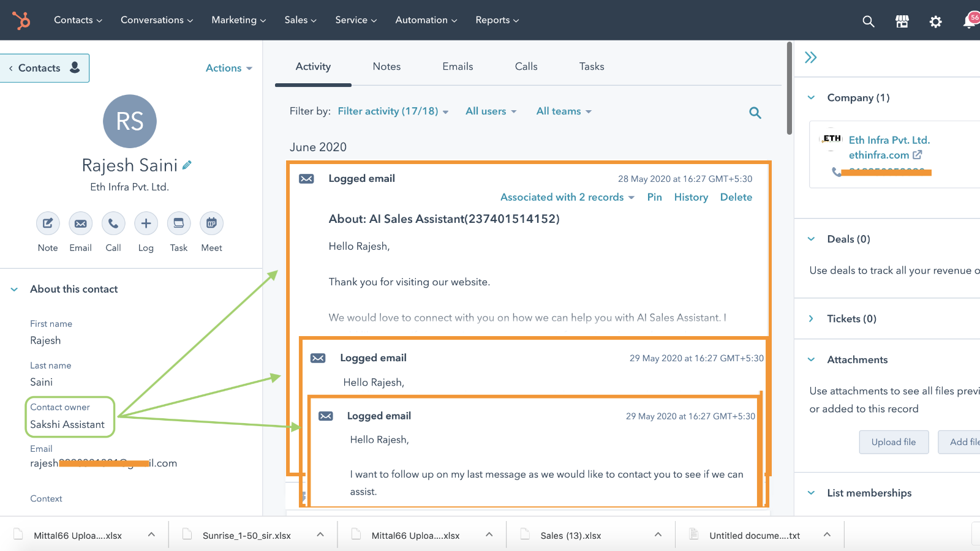Schedule a meeting with the Meet icon
The image size is (980, 551).
click(x=211, y=223)
